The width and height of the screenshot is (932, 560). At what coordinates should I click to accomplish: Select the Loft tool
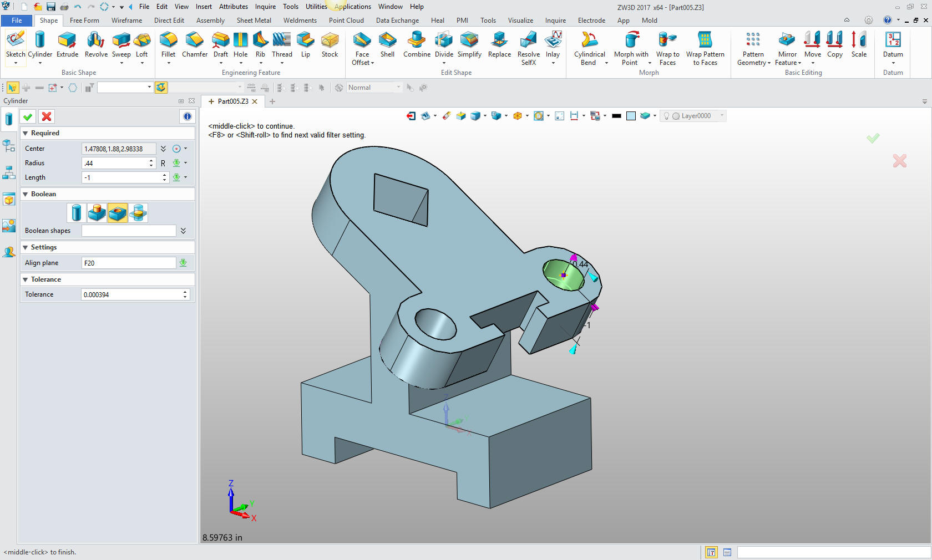pyautogui.click(x=142, y=44)
